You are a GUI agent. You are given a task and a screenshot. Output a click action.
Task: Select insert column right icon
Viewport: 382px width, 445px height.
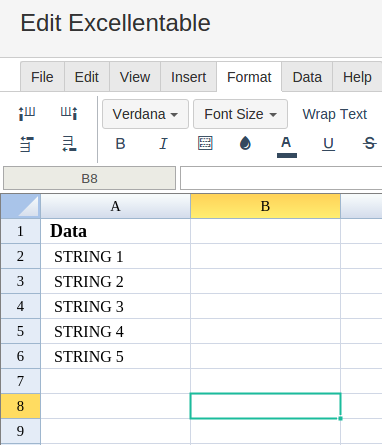coord(69,113)
